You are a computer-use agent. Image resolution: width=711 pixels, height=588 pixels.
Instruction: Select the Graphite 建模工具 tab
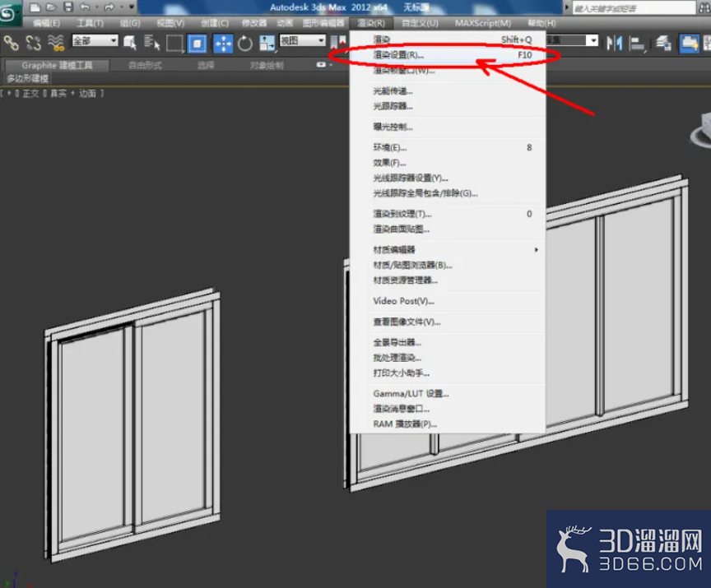click(x=57, y=65)
